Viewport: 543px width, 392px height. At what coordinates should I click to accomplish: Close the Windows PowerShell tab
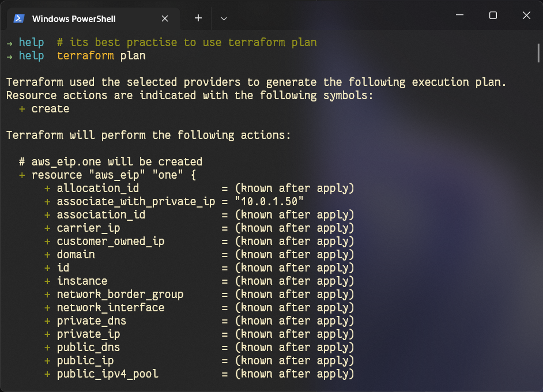tap(165, 18)
